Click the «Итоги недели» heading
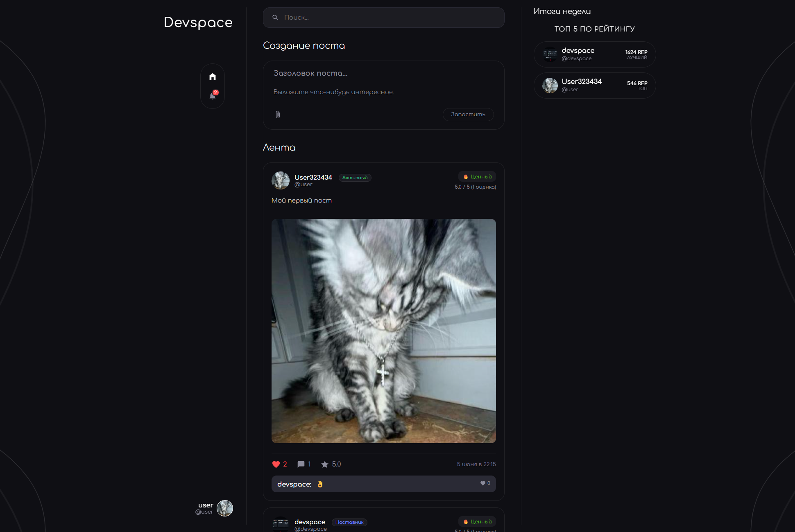The image size is (795, 532). [562, 11]
